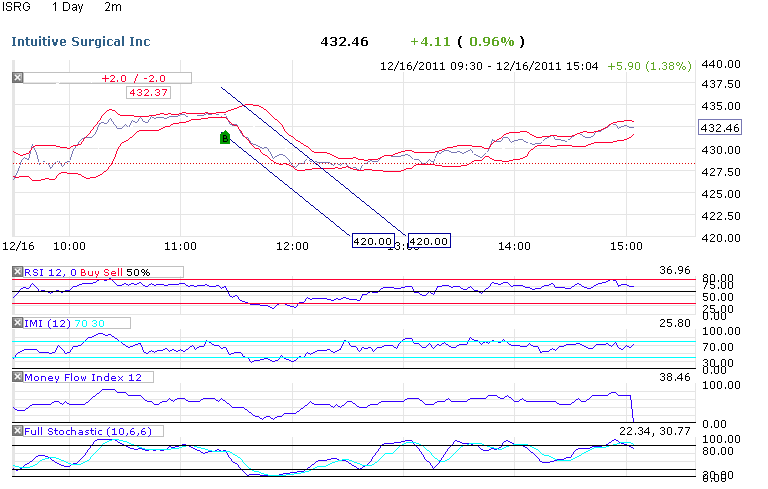Click the 432.46 price marker on axis

pyautogui.click(x=720, y=127)
